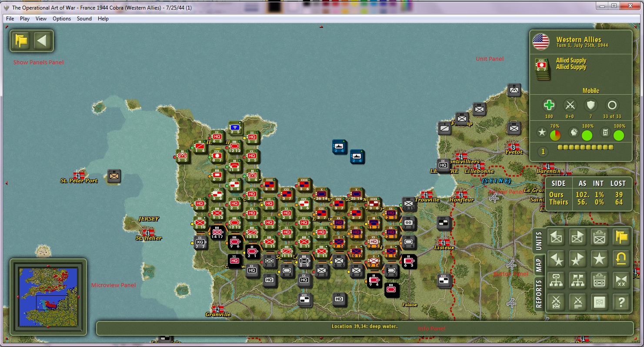
Task: Click the Mobile status text in the unit panel
Action: click(591, 91)
